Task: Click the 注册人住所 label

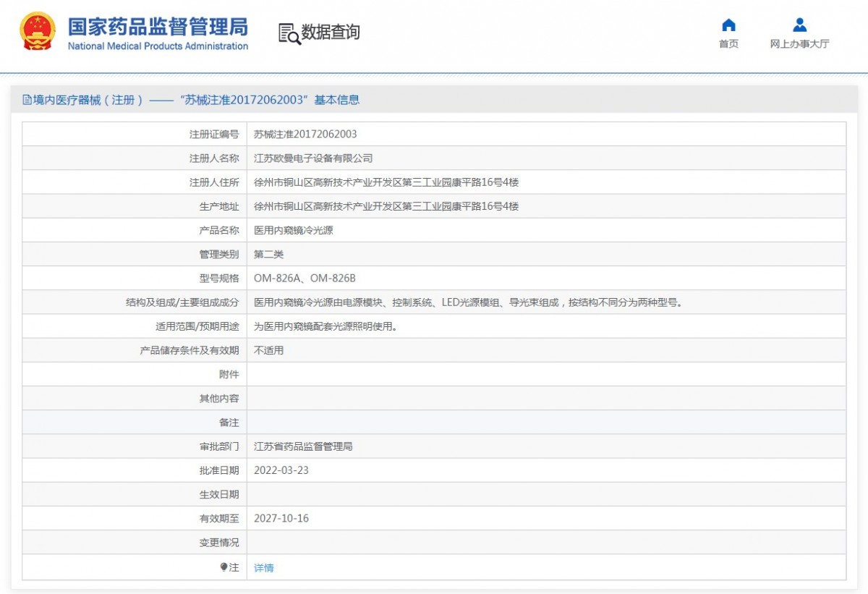Action: point(214,182)
